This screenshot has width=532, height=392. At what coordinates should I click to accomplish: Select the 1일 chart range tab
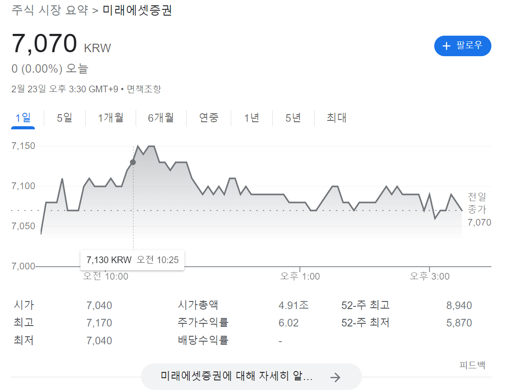tap(23, 118)
